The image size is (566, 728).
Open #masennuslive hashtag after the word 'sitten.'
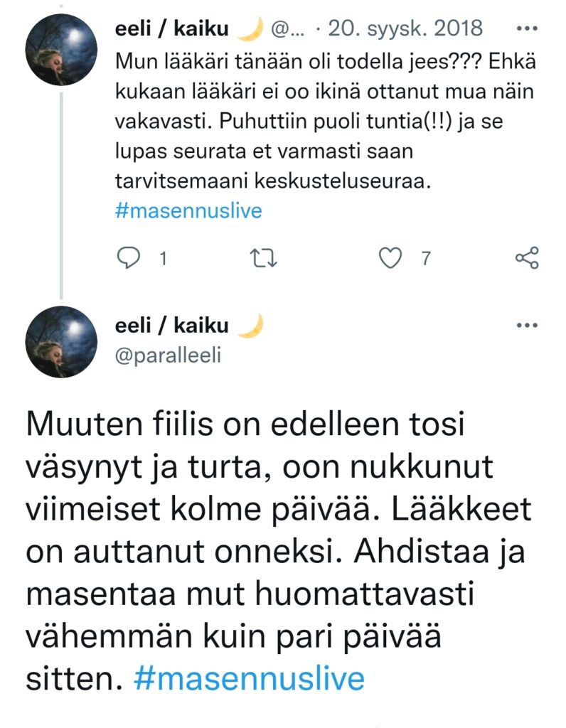(x=249, y=678)
